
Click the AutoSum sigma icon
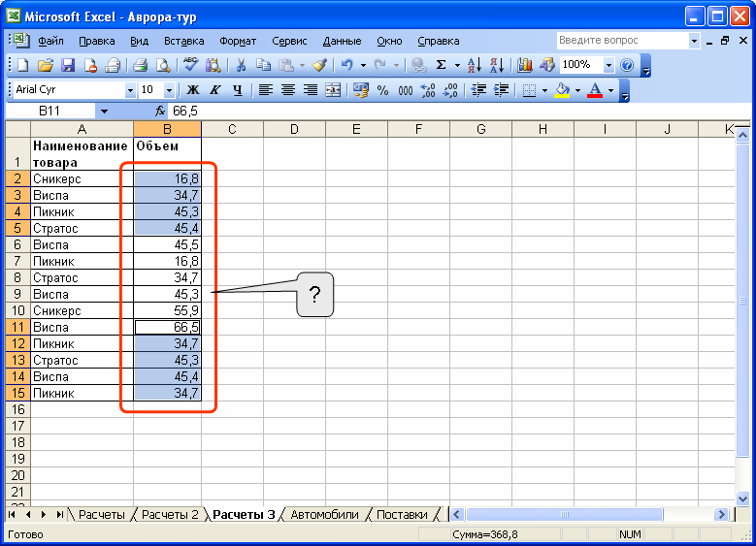(441, 65)
